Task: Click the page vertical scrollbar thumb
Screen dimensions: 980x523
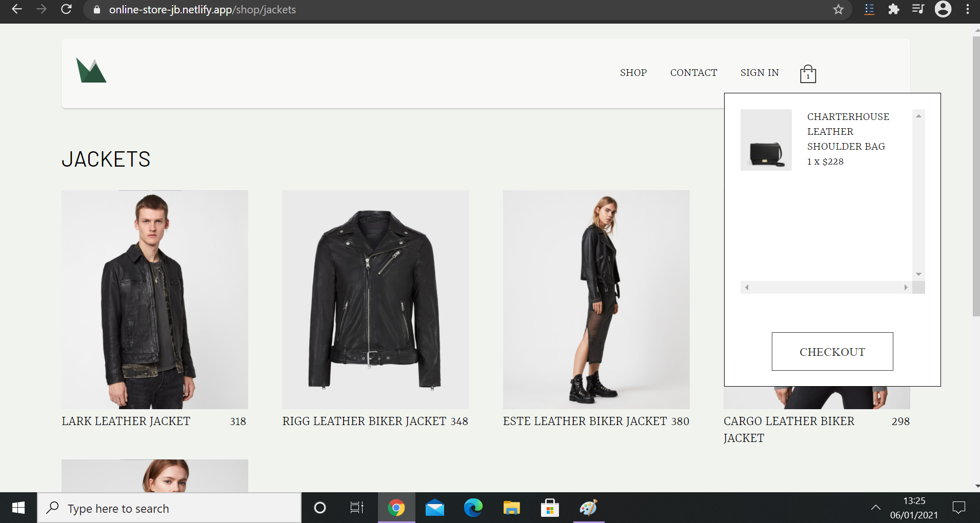Action: click(976, 176)
